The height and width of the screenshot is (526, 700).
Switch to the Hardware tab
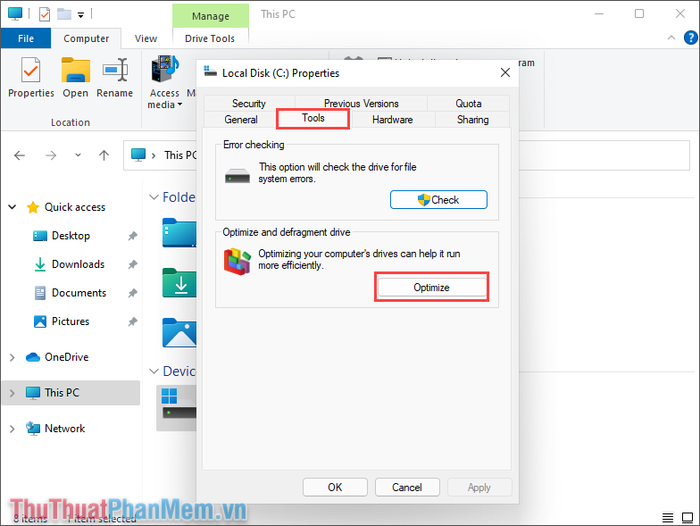(x=392, y=120)
